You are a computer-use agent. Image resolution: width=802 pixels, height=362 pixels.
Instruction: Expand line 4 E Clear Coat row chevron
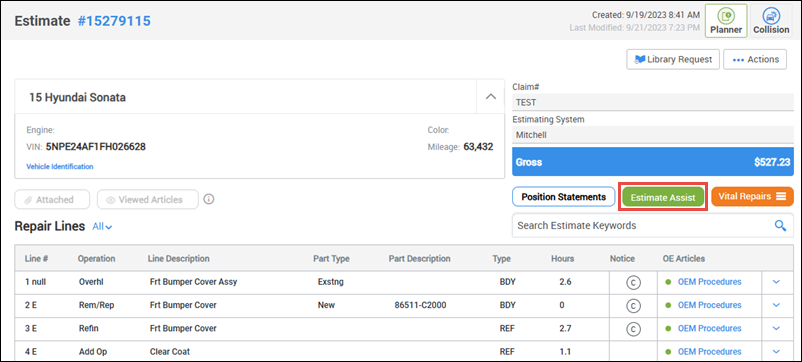point(776,351)
